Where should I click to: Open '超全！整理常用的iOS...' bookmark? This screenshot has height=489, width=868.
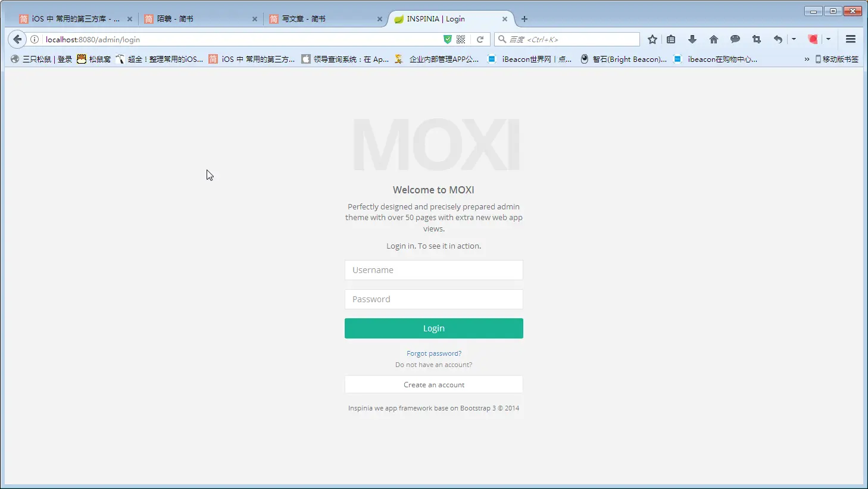(159, 59)
